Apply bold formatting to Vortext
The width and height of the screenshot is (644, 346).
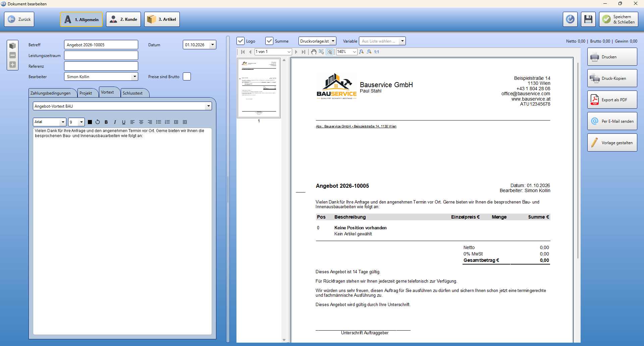106,122
